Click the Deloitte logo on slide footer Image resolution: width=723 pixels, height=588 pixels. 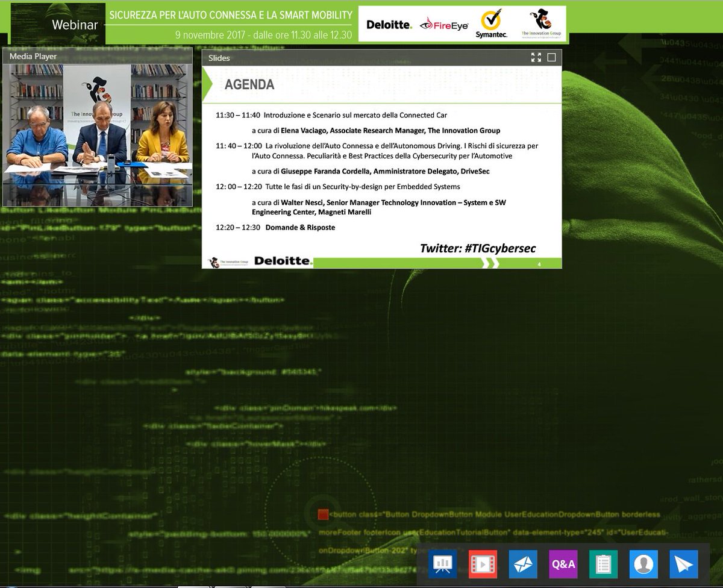(x=283, y=261)
